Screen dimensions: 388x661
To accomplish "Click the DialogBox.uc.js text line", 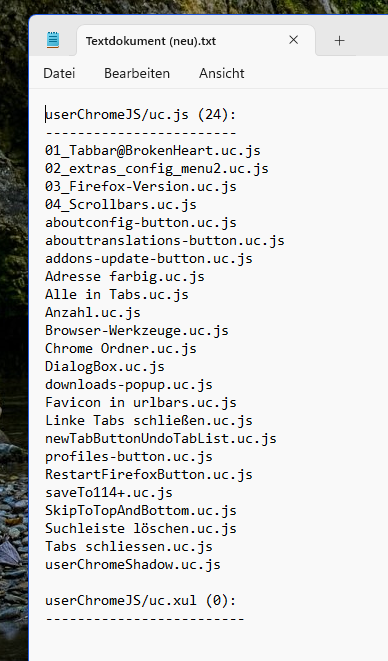I will (105, 366).
